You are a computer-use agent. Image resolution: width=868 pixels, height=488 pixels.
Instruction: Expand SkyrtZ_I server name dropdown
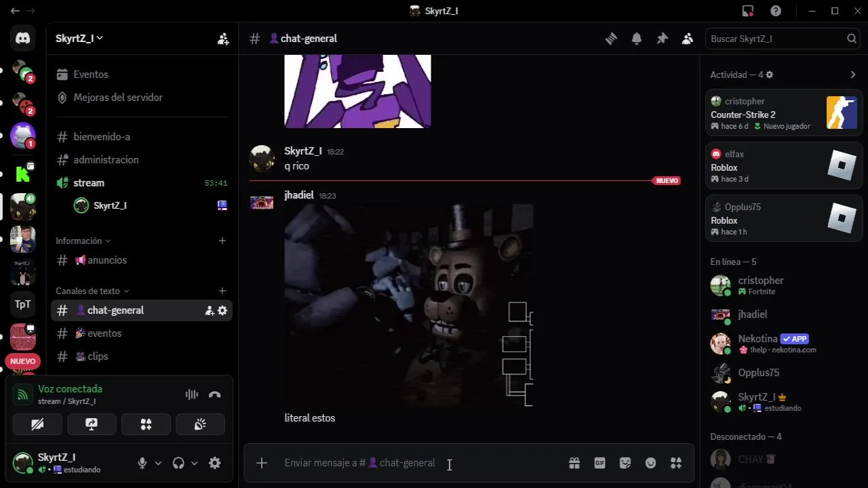[x=79, y=39]
